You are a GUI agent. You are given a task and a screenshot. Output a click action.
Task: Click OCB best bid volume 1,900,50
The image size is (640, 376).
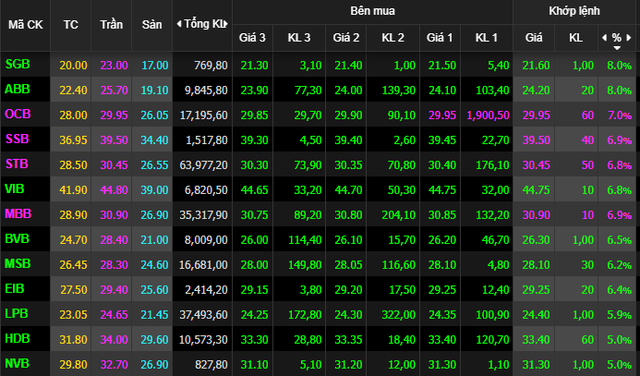pos(488,115)
